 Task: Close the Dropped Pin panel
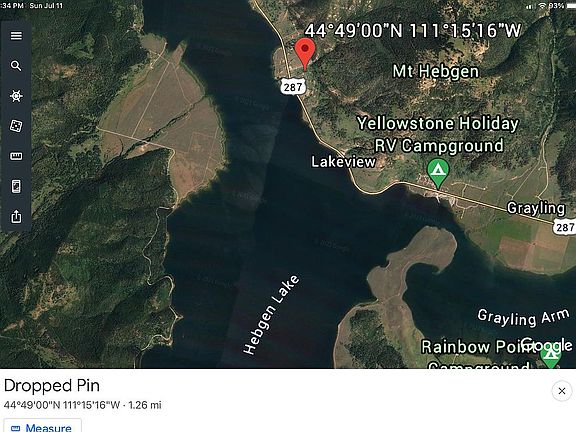click(562, 391)
